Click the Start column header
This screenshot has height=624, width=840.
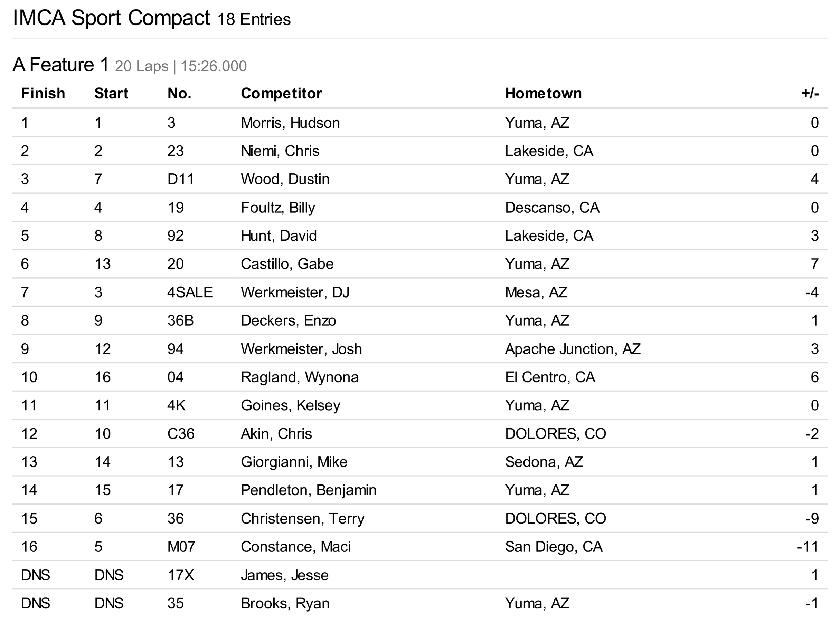(111, 93)
